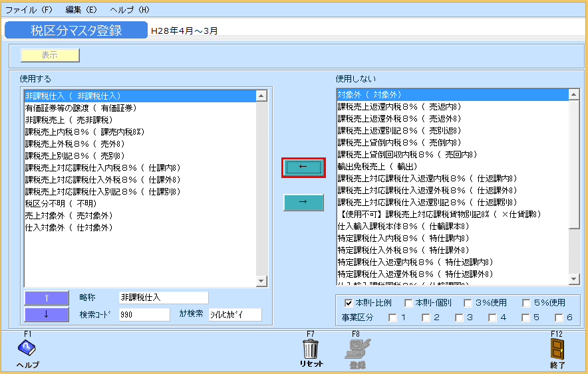Viewport: 588px width, 374px height.
Task: Click the F7 reset trash can icon
Action: [311, 349]
